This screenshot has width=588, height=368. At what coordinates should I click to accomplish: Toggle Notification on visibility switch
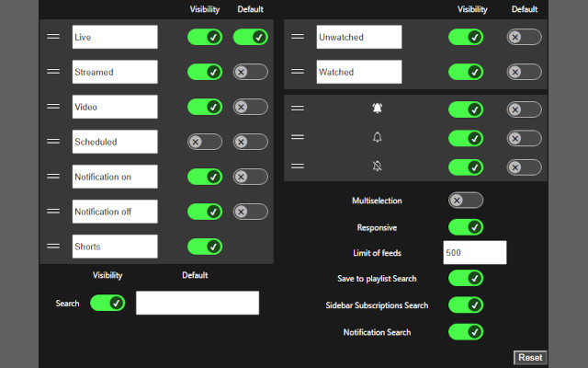pyautogui.click(x=205, y=177)
